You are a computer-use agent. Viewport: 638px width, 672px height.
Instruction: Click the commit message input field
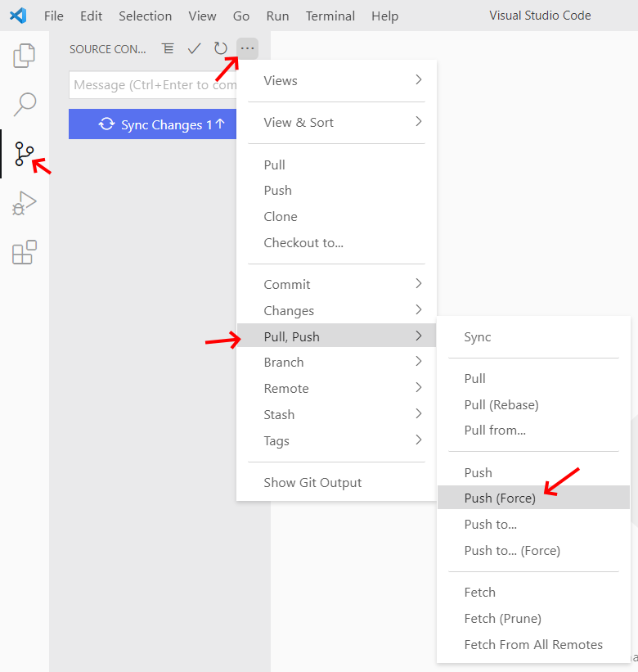(x=153, y=85)
